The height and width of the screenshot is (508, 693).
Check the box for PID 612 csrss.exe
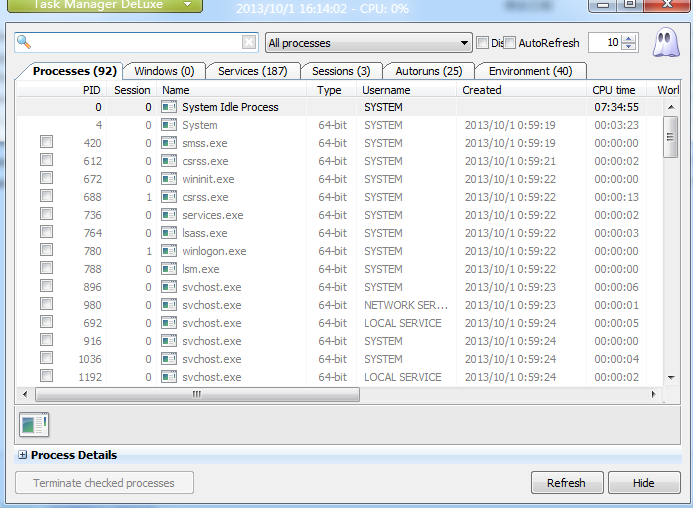[x=46, y=160]
